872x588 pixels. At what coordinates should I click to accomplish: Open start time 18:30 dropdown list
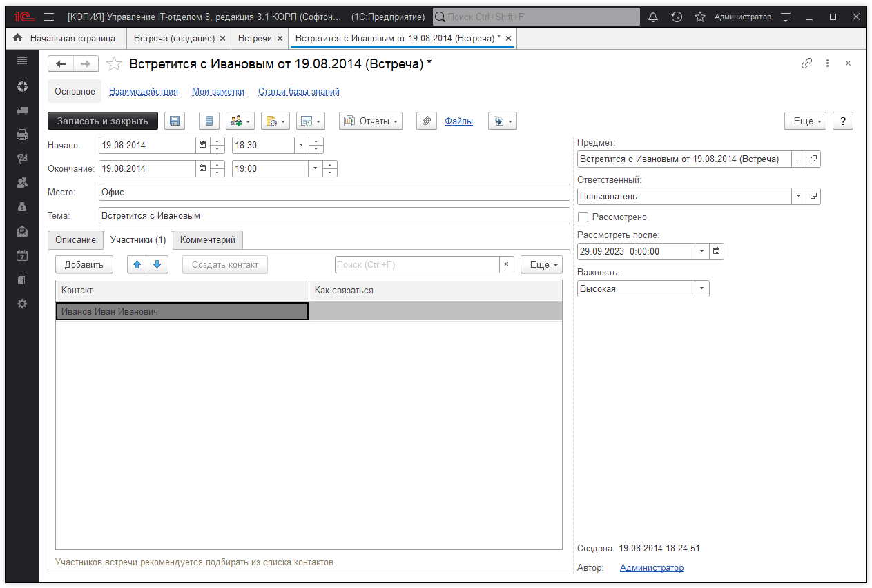301,146
